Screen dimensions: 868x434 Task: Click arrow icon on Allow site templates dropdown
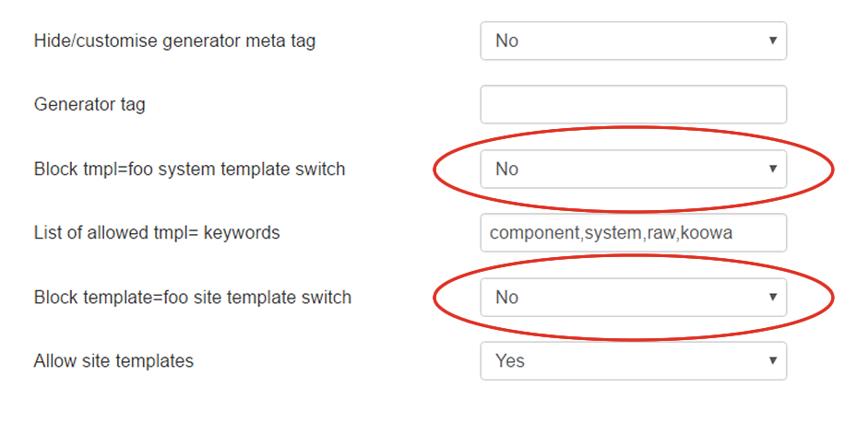tap(773, 360)
